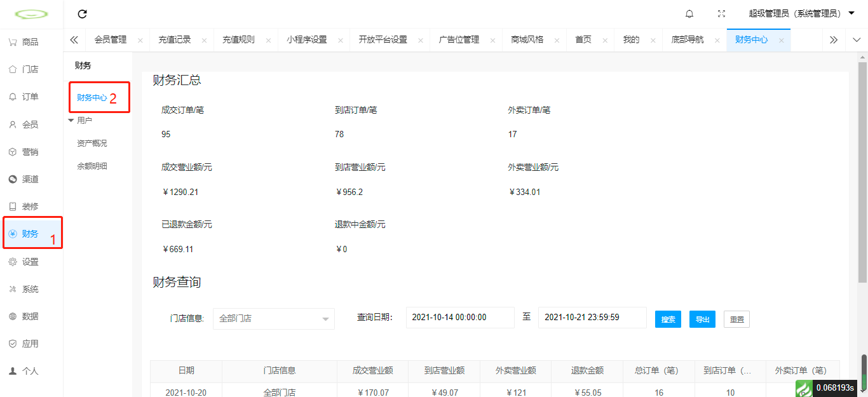Open the 超级管理员 user dropdown
Viewport: 868px width, 397px height.
(801, 13)
